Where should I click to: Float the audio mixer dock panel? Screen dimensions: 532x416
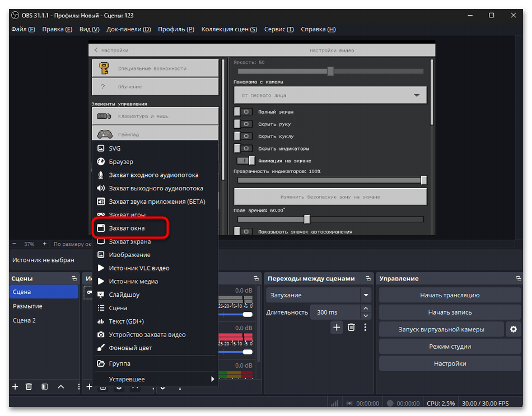(x=256, y=278)
